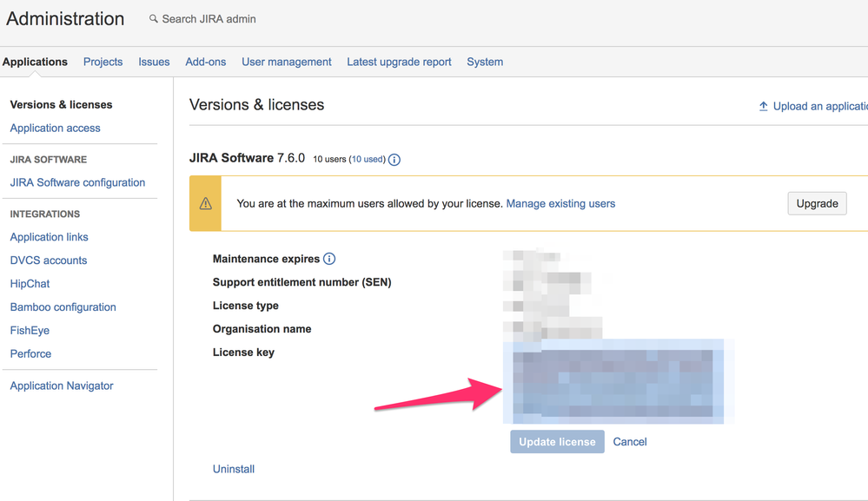Switch to the Issues tab

(x=154, y=62)
